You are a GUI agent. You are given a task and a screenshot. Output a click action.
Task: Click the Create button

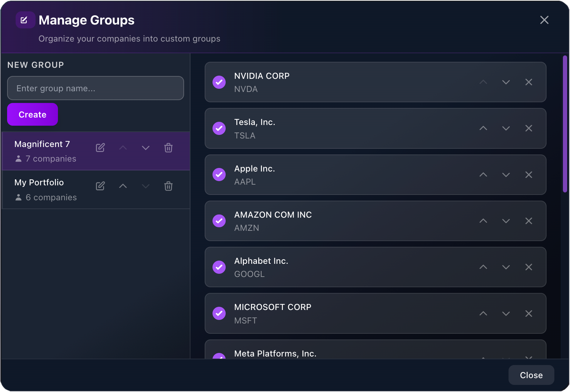pos(32,114)
